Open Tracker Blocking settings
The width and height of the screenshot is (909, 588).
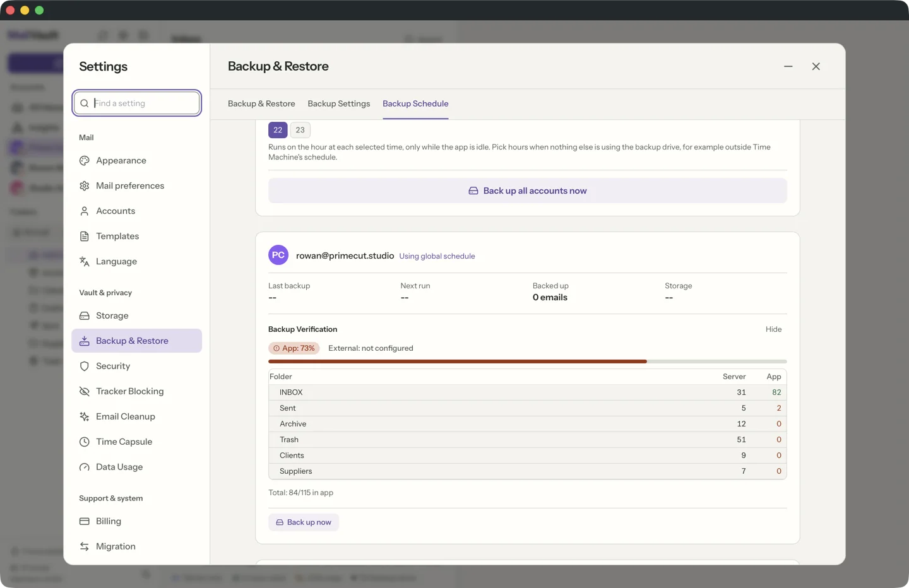tap(137, 392)
